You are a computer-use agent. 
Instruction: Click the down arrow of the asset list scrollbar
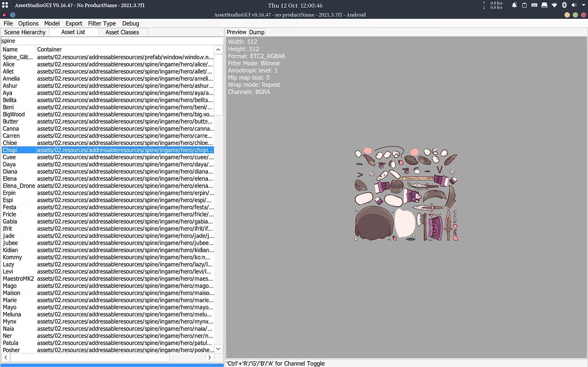click(218, 349)
